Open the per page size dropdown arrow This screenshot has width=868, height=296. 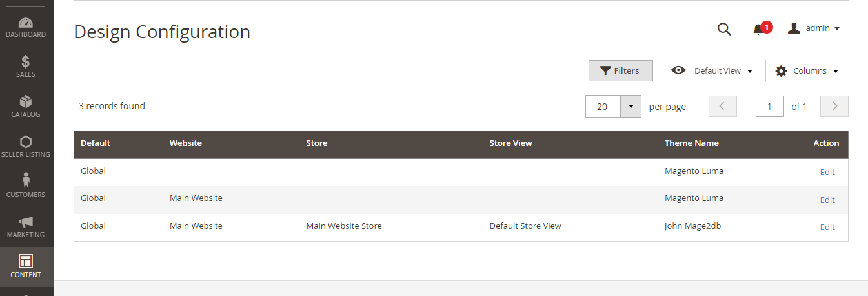tap(631, 107)
